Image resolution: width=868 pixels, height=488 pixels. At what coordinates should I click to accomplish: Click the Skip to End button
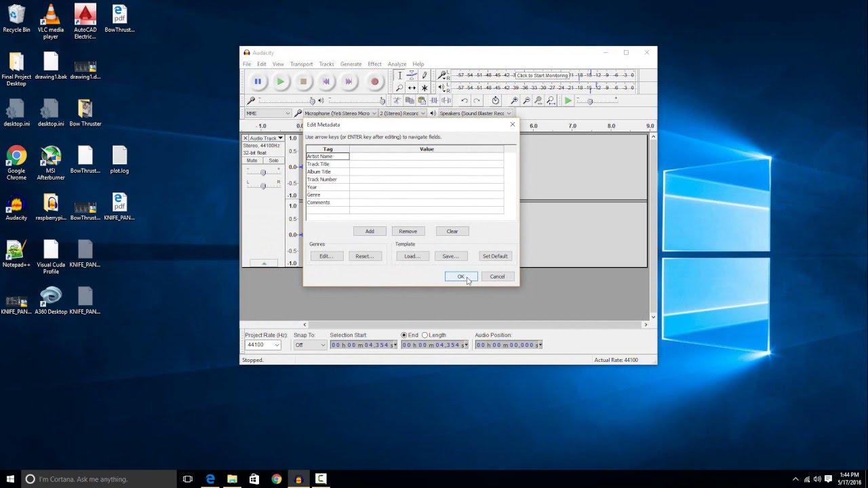click(349, 81)
